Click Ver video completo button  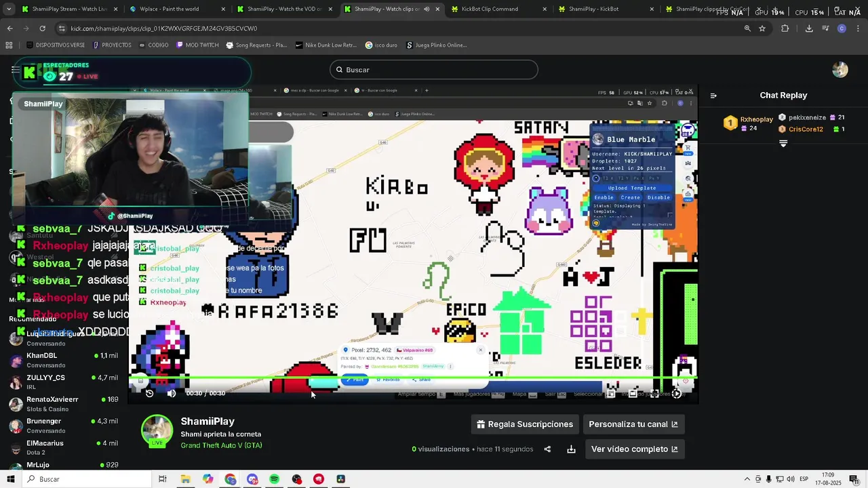click(634, 449)
